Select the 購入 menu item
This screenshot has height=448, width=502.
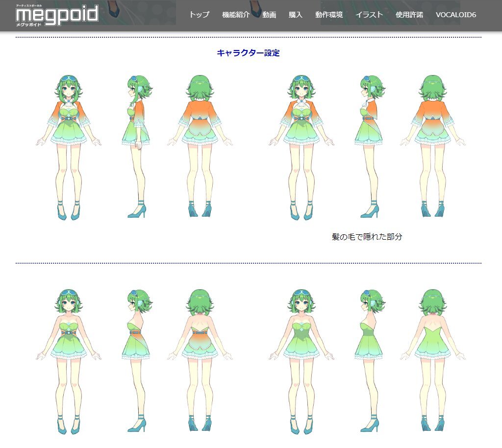(295, 15)
